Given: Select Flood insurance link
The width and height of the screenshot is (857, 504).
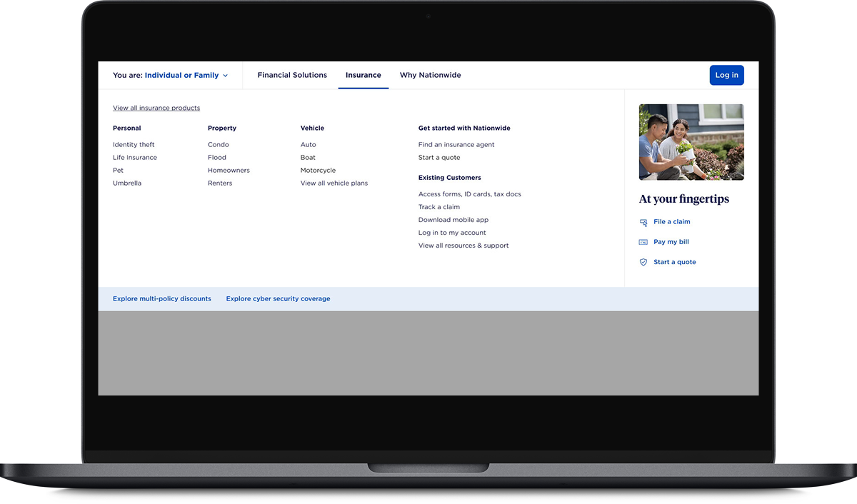Looking at the screenshot, I should click(x=217, y=157).
